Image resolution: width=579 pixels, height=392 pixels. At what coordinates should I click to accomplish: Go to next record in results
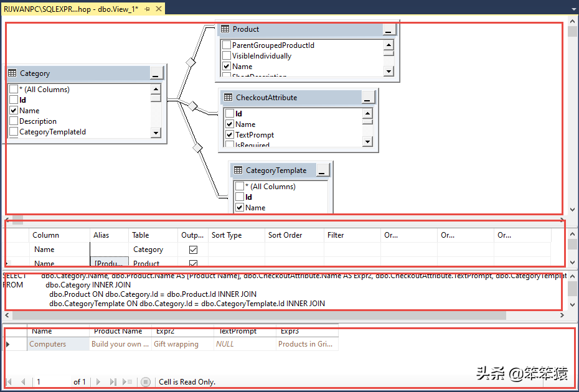[x=98, y=381]
